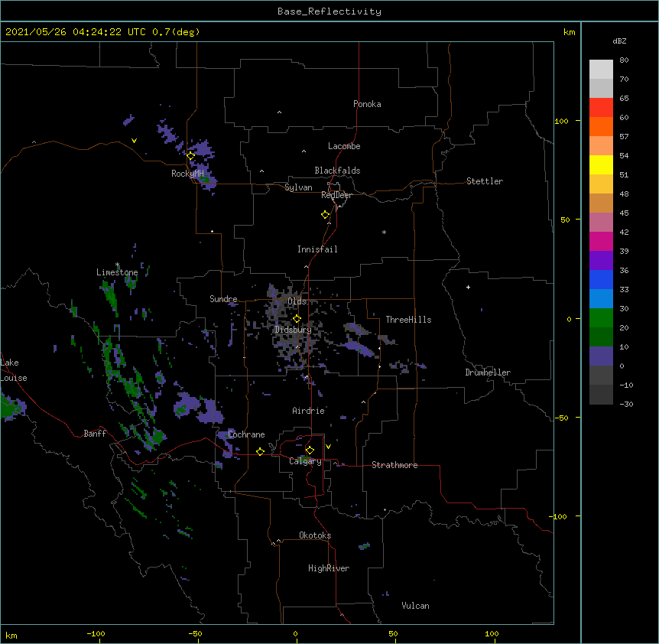Select the yellow diamond marker above the Calgary label
Image resolution: width=659 pixels, height=644 pixels.
(310, 450)
